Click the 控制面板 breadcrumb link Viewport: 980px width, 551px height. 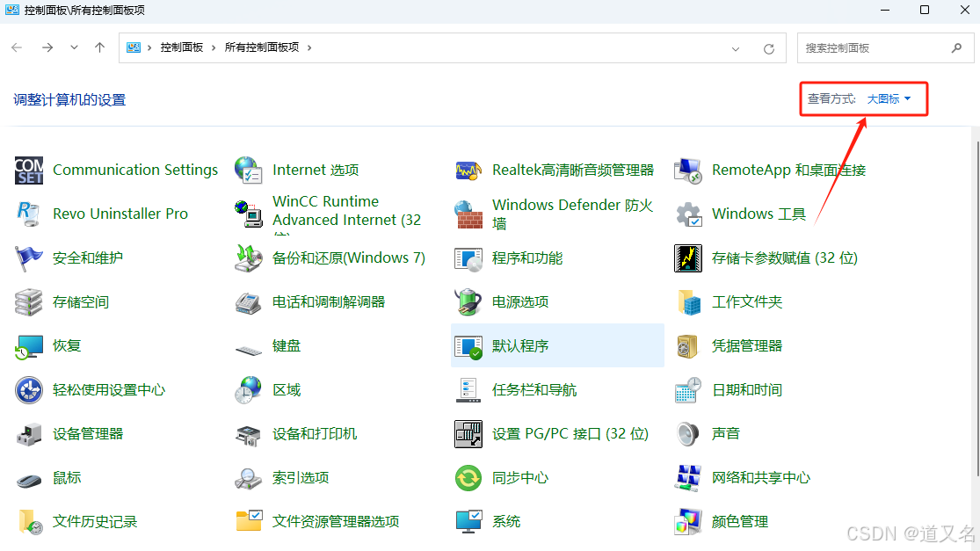point(182,47)
